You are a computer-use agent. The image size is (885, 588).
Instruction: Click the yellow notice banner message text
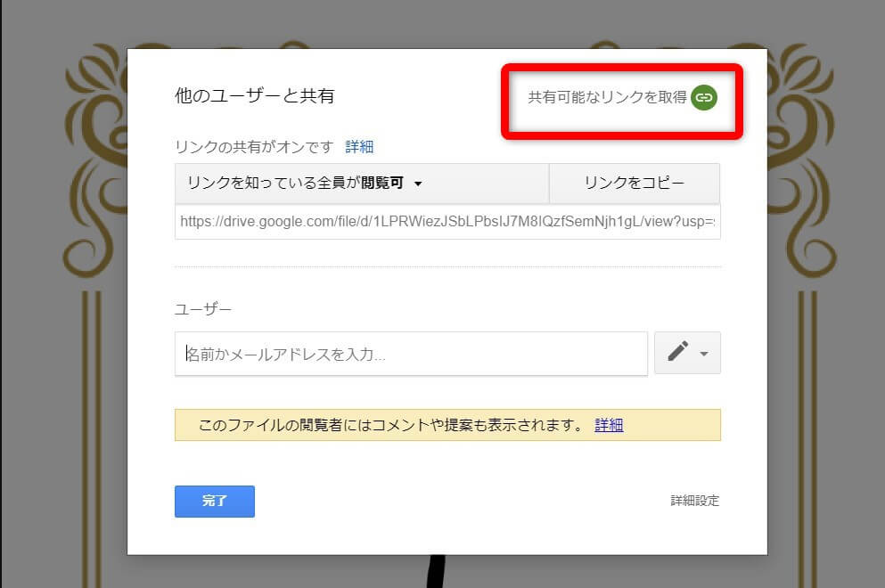pyautogui.click(x=390, y=425)
